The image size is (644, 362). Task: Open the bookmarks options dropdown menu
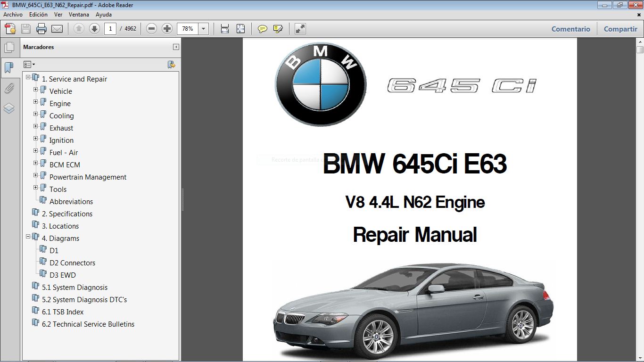[x=29, y=65]
